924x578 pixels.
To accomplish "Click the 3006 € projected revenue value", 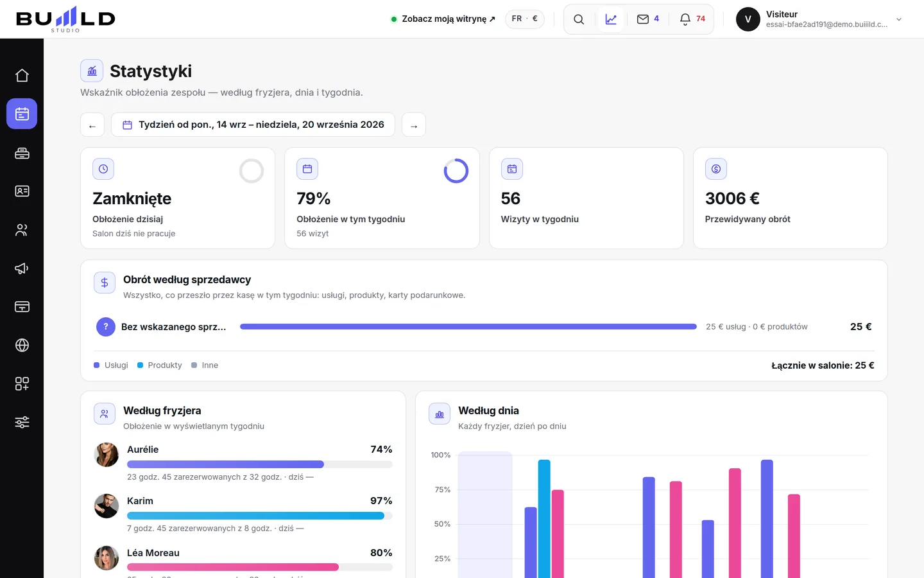I will click(732, 198).
